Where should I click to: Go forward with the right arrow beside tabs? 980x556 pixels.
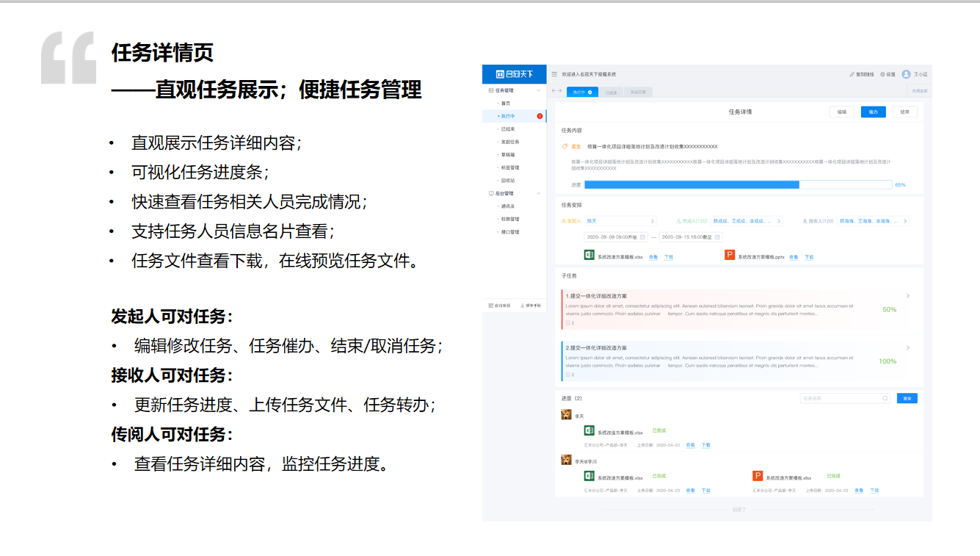tap(560, 91)
